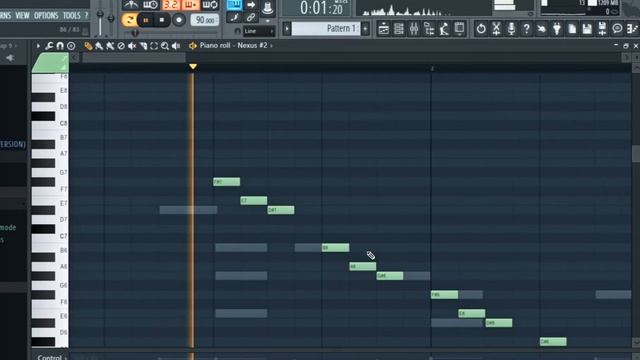Open the pattern selector arrow left of Pattern 1

[287, 29]
